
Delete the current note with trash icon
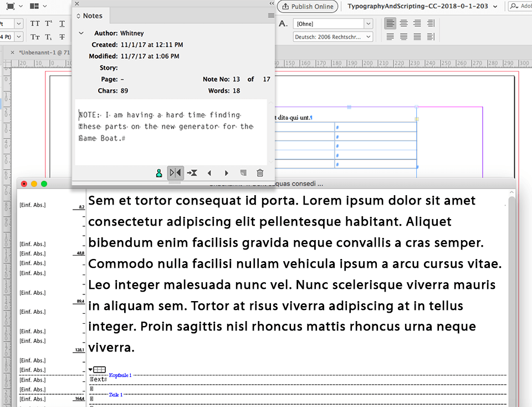click(x=260, y=172)
